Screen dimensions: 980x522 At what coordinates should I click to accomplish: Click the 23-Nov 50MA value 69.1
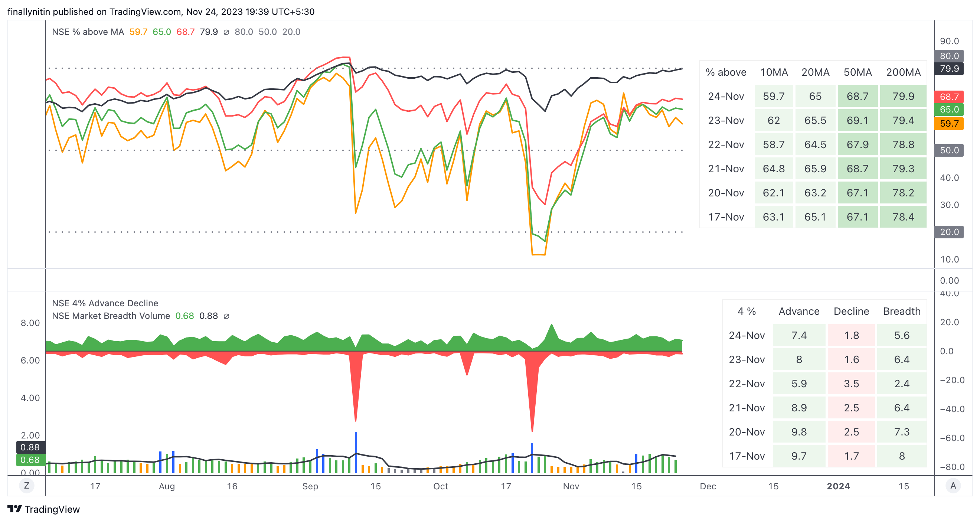pos(857,121)
